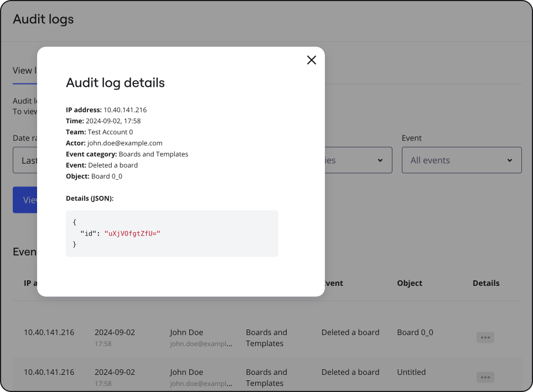Open the Details ellipsis for Board 0_0 row

(x=485, y=337)
